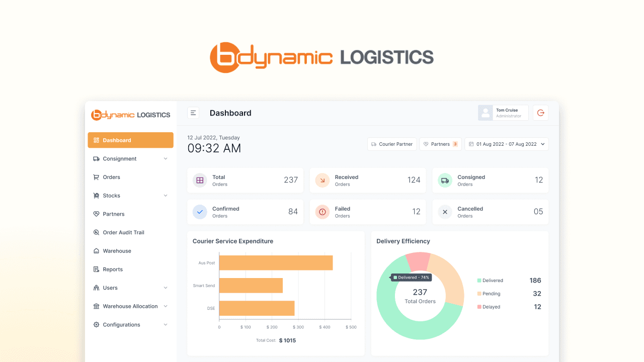Open the date range dropdown arrow
This screenshot has height=362, width=644.
pyautogui.click(x=542, y=144)
